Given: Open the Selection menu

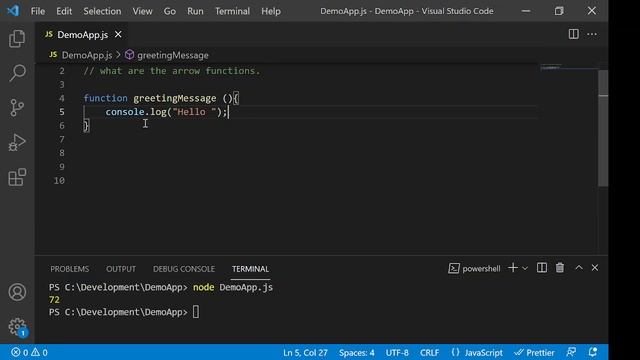Looking at the screenshot, I should 102,11.
